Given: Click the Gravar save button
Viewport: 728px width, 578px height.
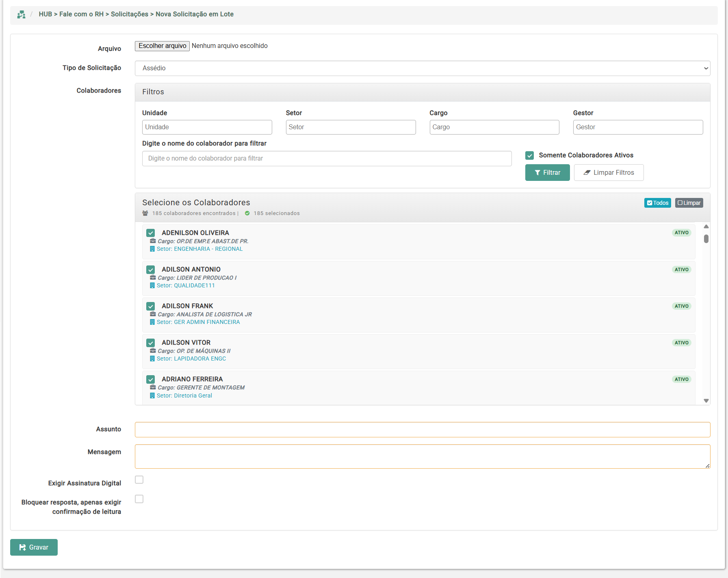Looking at the screenshot, I should point(34,547).
